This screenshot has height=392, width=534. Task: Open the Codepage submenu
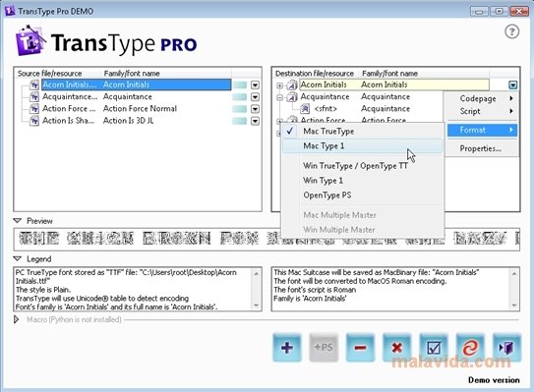click(x=483, y=98)
